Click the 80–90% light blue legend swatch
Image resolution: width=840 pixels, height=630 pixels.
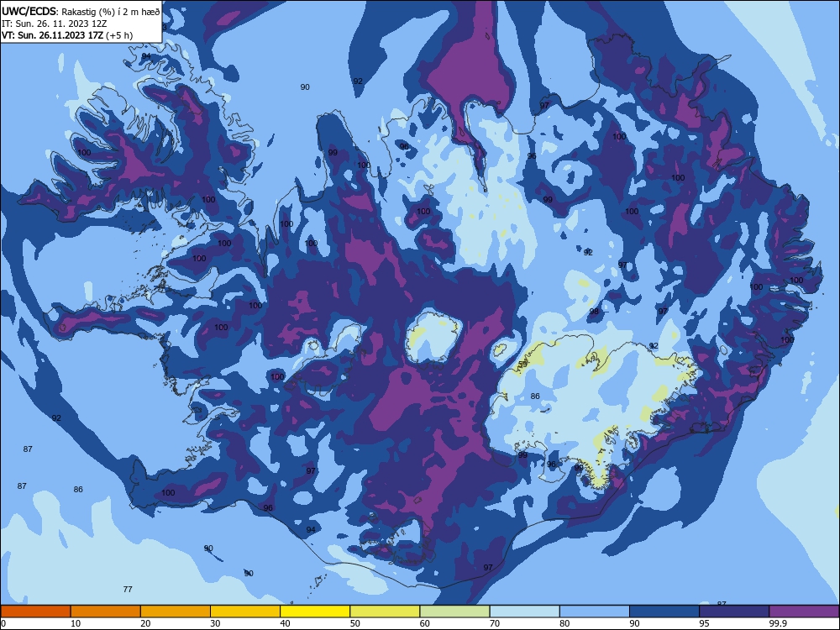(x=595, y=612)
